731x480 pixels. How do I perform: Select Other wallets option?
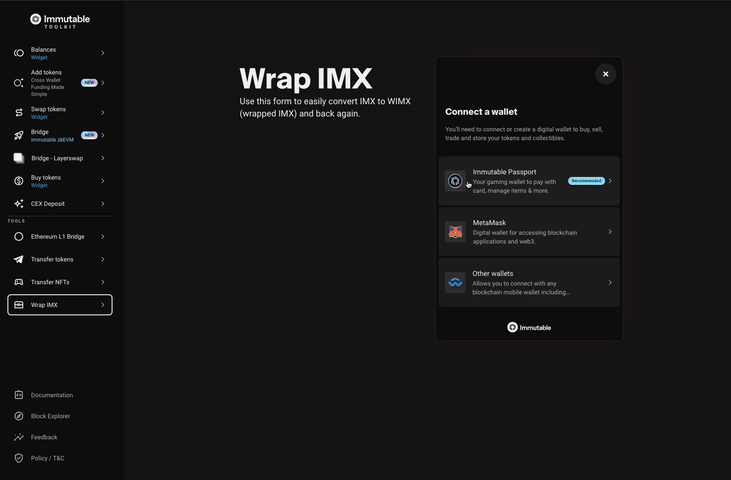tap(529, 282)
